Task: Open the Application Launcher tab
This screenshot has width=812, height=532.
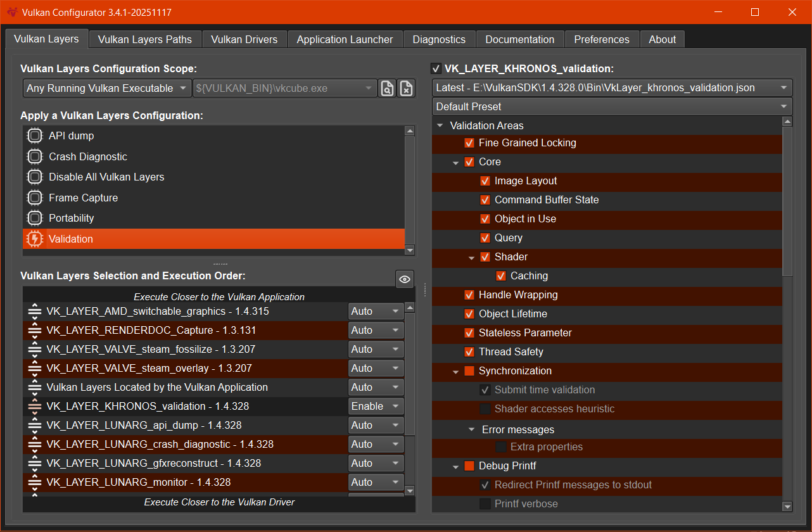Action: [345, 39]
